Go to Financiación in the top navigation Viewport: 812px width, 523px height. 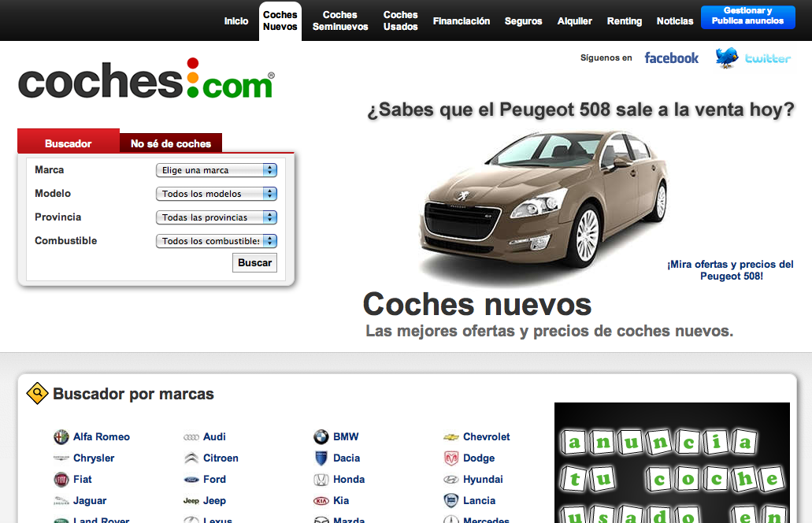coord(462,21)
